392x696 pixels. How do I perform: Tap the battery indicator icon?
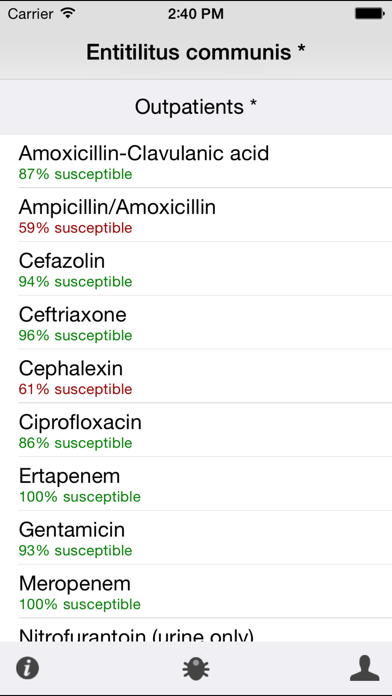(x=370, y=14)
